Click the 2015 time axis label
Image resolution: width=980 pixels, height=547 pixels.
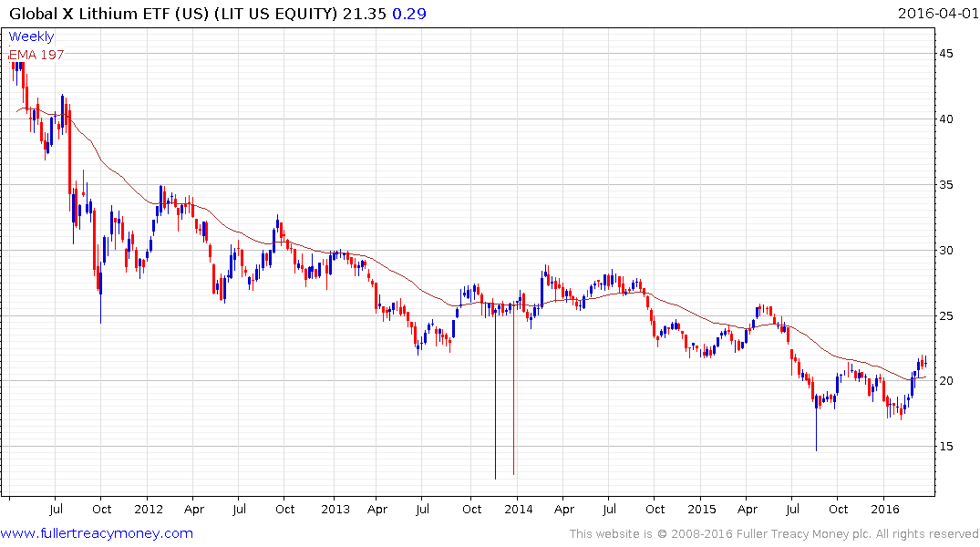pyautogui.click(x=701, y=510)
